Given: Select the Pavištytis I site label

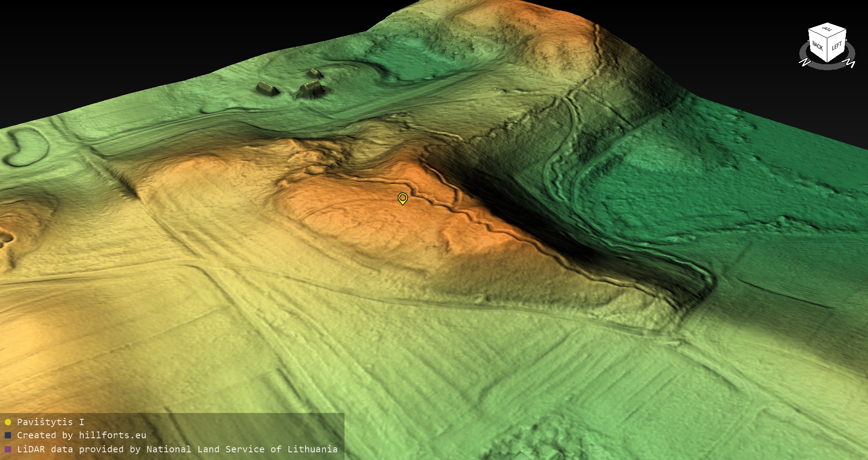Looking at the screenshot, I should 50,422.
